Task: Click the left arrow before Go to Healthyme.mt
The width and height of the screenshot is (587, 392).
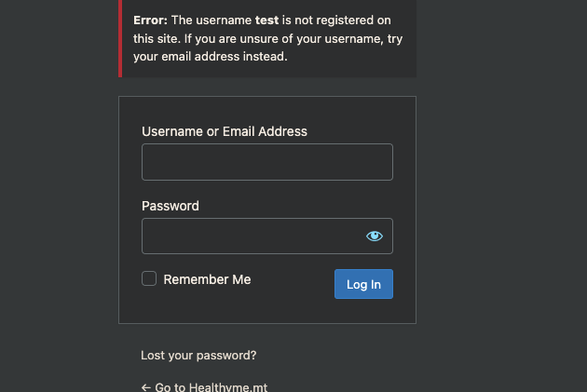Action: (x=146, y=387)
